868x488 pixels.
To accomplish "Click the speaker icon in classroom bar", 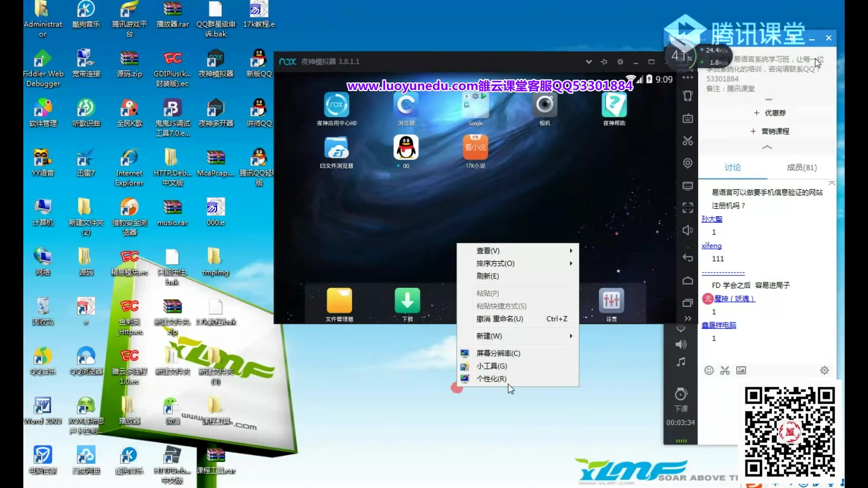I will [x=681, y=344].
